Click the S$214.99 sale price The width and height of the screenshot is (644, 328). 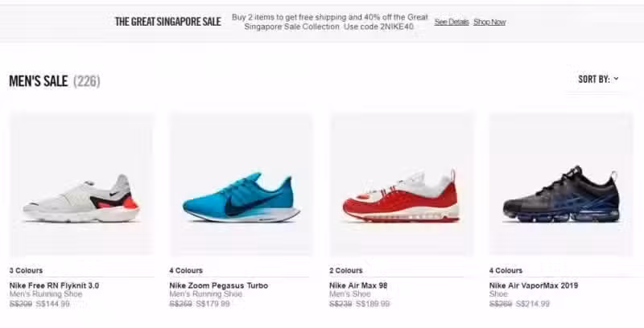pos(532,304)
